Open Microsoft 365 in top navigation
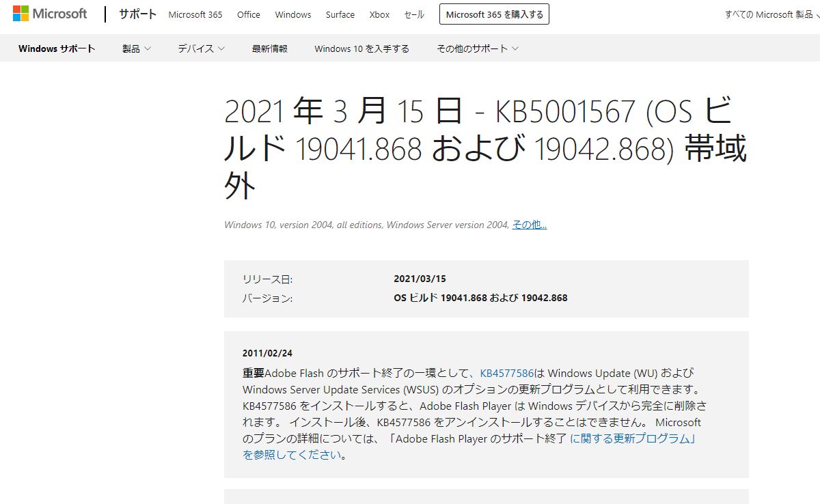820x504 pixels. point(195,14)
